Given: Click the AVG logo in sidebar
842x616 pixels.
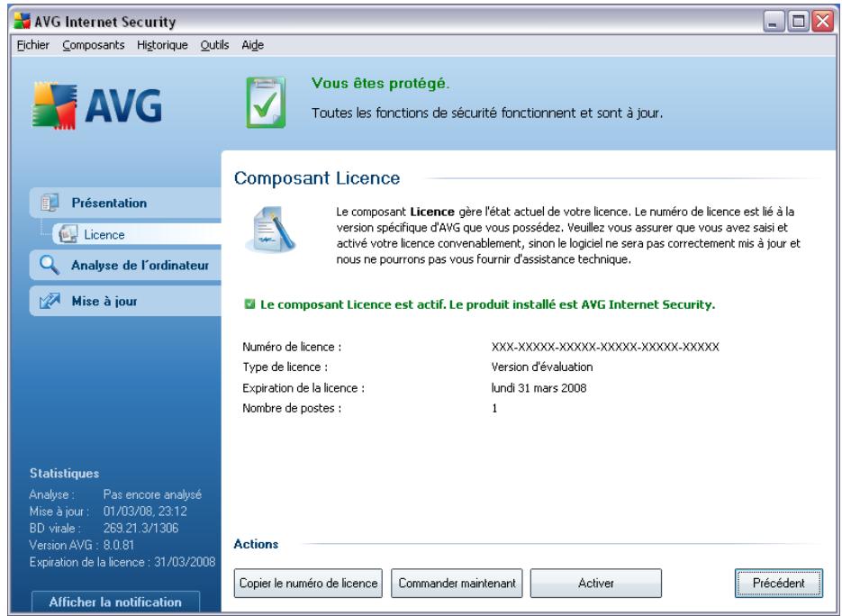Looking at the screenshot, I should (97, 105).
